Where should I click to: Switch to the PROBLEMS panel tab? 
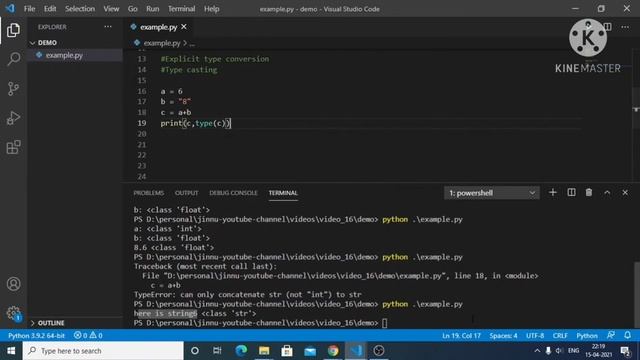[149, 193]
